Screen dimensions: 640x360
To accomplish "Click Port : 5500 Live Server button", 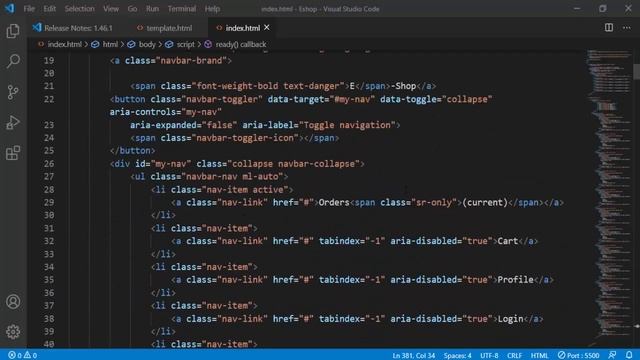I will pos(578,355).
